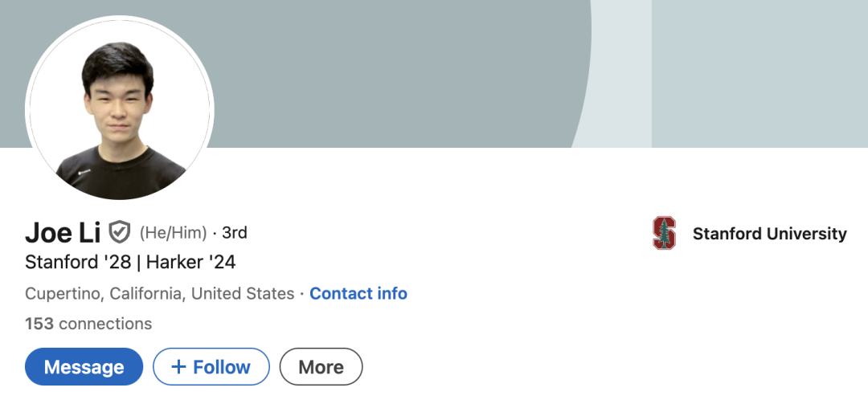Click the plus icon on Follow button

178,366
